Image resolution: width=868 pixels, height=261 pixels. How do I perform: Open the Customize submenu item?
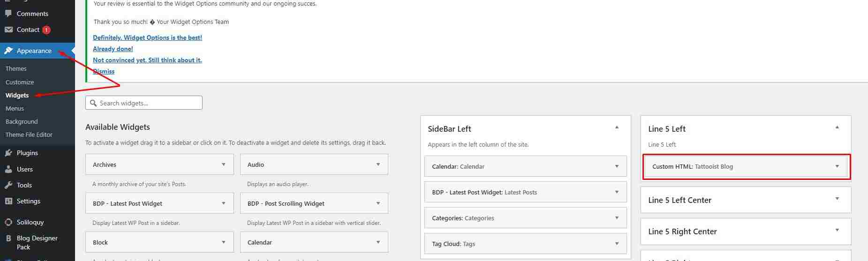coord(20,82)
